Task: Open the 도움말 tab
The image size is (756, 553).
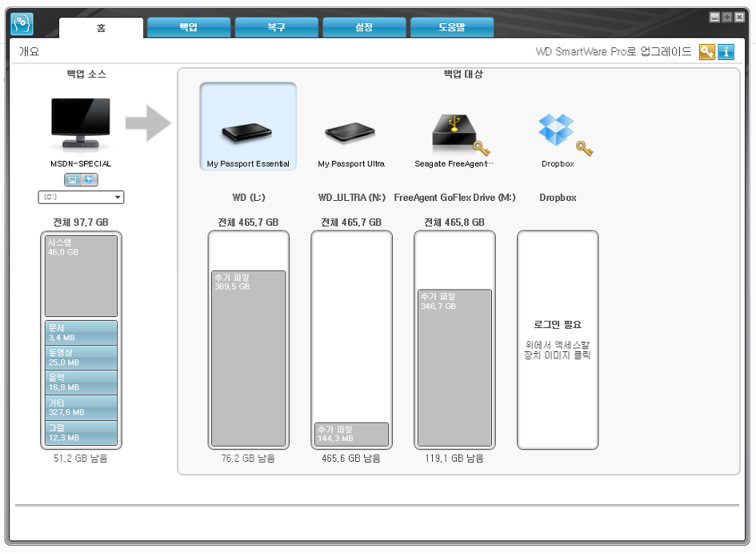Action: tap(452, 27)
